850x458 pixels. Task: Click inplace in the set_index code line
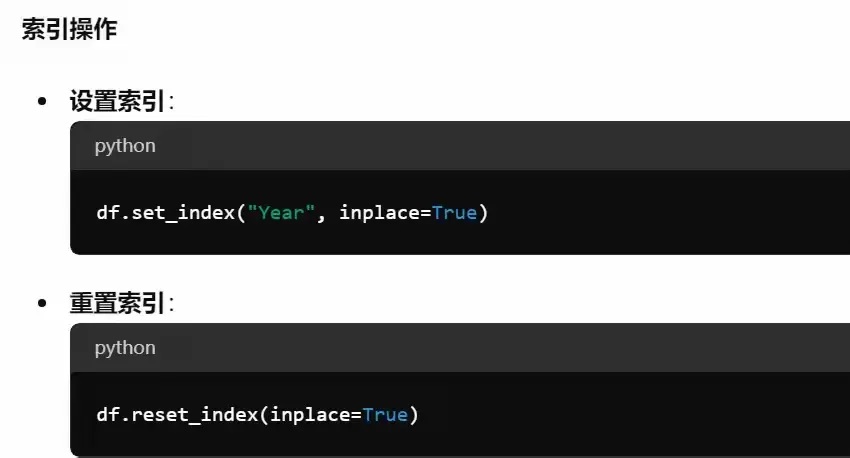coord(379,213)
